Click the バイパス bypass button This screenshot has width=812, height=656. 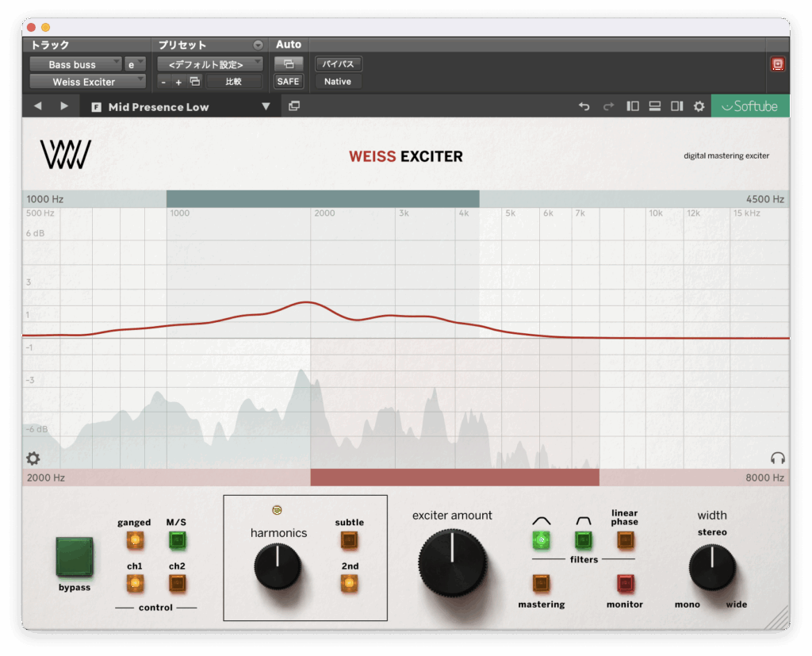click(338, 63)
